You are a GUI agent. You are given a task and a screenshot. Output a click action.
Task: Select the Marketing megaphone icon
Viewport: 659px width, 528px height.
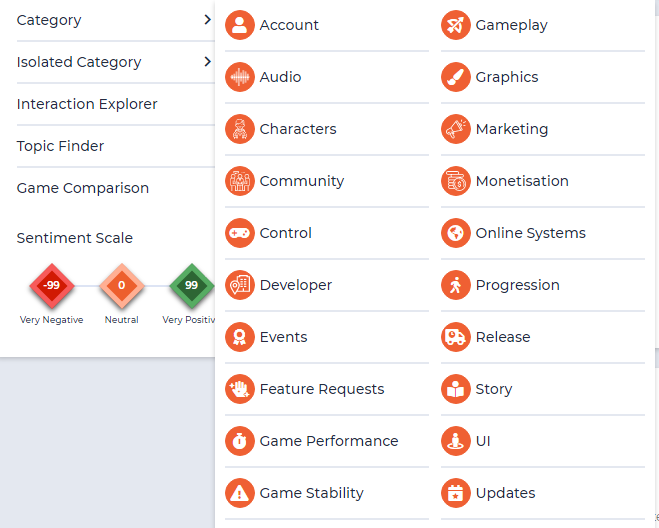(x=456, y=129)
